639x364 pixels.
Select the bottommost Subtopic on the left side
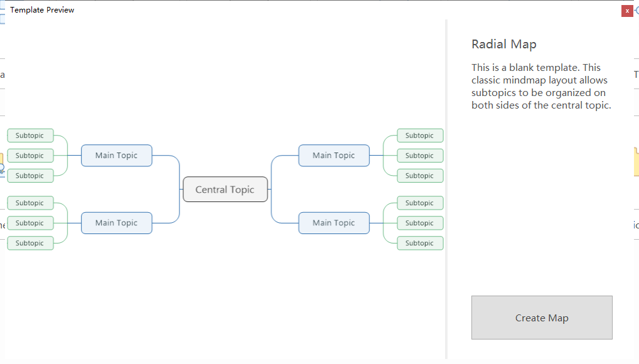pos(30,243)
